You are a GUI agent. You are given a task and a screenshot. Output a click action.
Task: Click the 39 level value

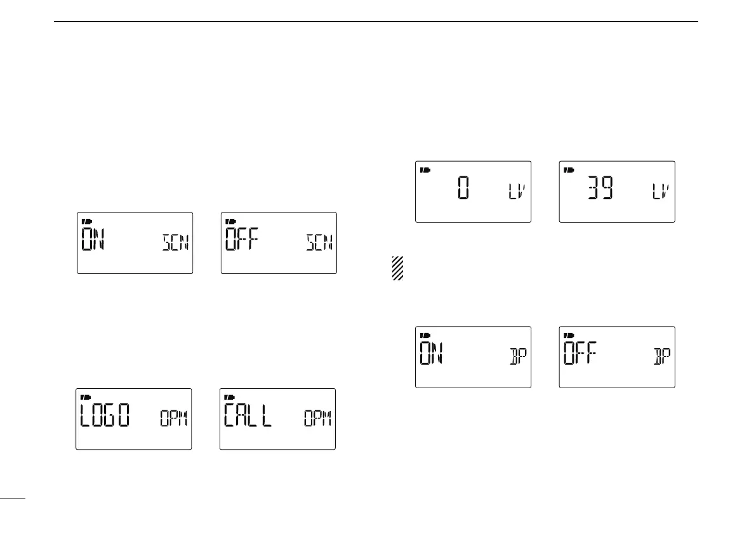click(x=600, y=188)
